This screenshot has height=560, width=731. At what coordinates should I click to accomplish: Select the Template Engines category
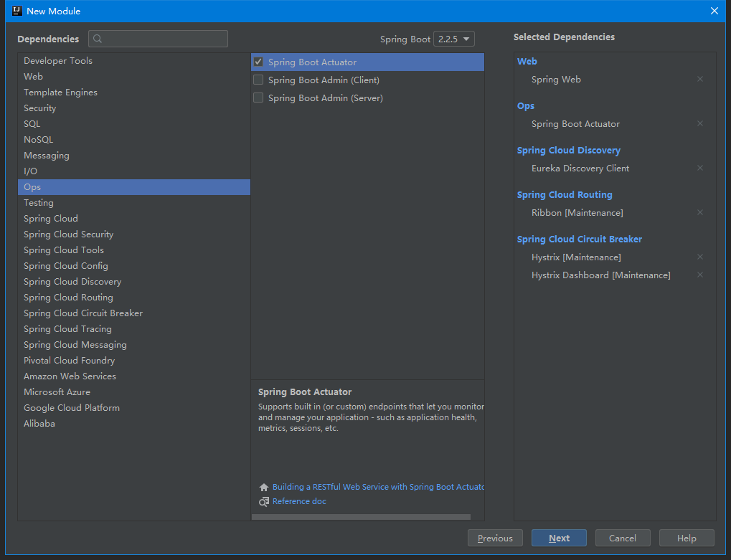click(134, 92)
